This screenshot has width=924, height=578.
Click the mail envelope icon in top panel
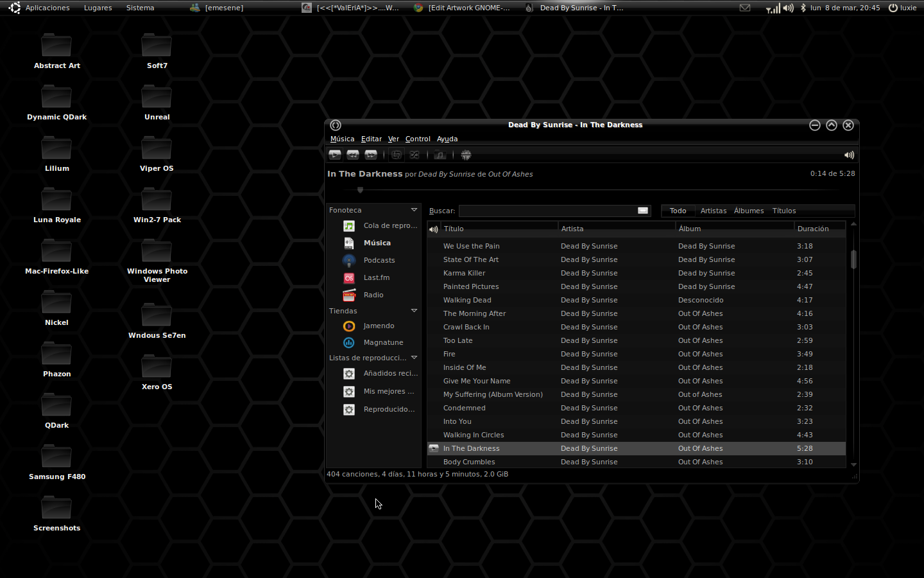745,8
